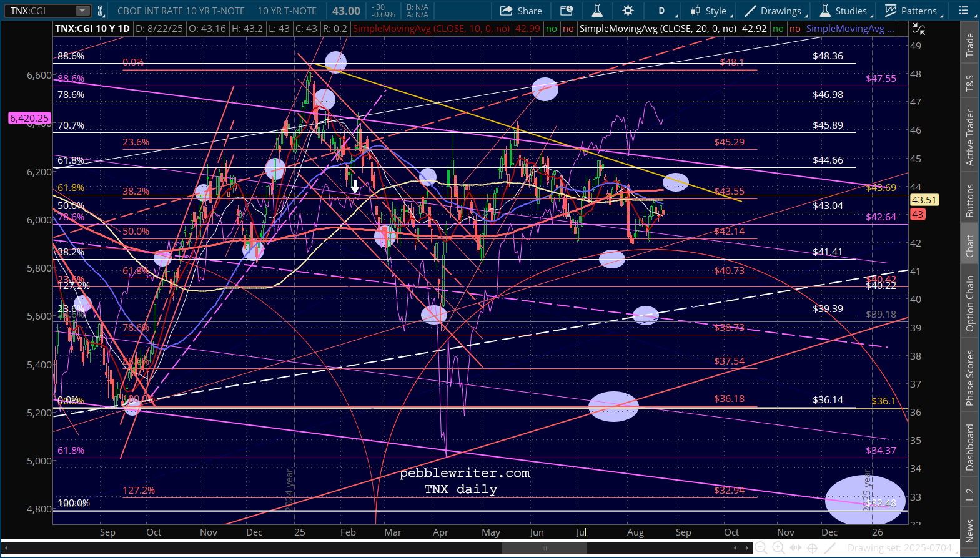The width and height of the screenshot is (980, 558).
Task: Zoom out using the magnifier minus icon
Action: click(x=761, y=548)
